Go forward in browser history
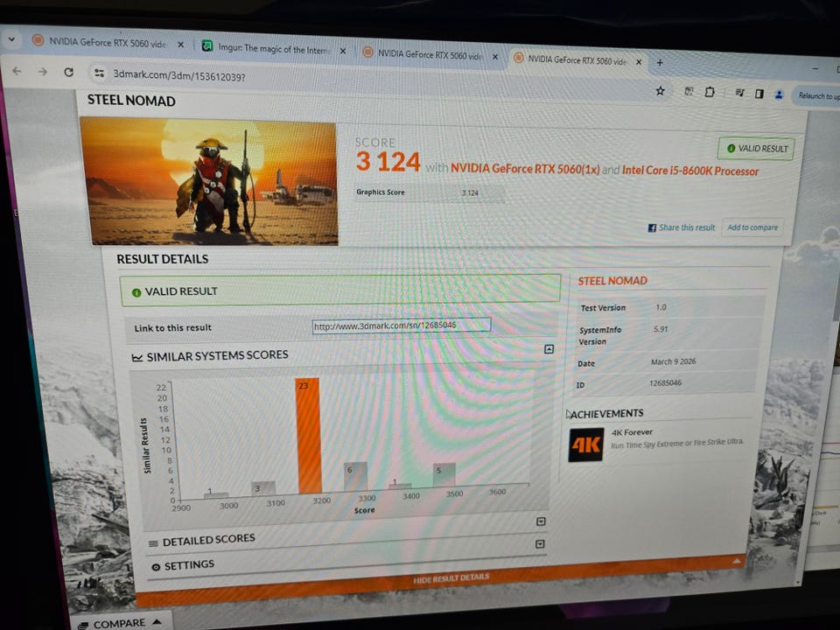840x630 pixels. pos(43,71)
